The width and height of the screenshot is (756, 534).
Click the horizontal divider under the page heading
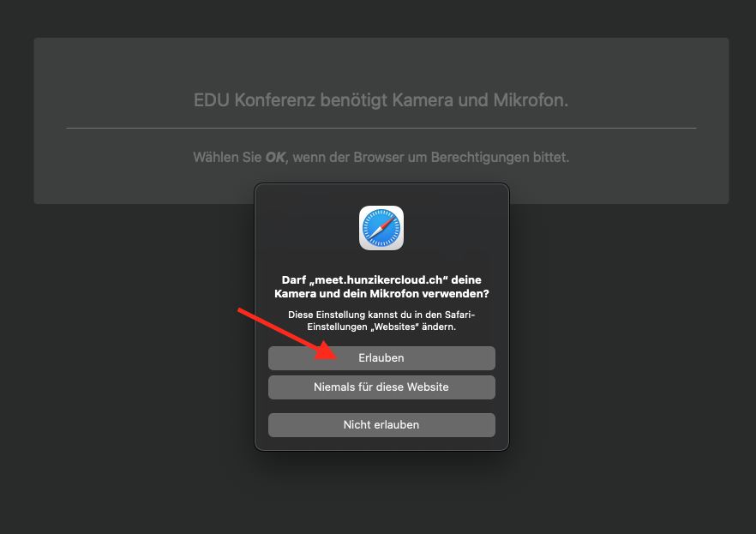point(381,129)
